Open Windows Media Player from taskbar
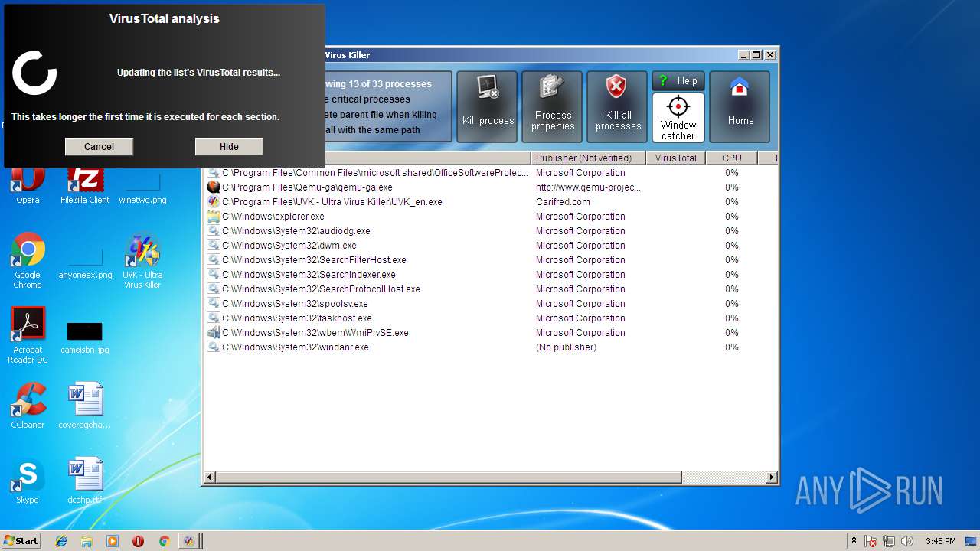This screenshot has width=980, height=551. pyautogui.click(x=113, y=541)
